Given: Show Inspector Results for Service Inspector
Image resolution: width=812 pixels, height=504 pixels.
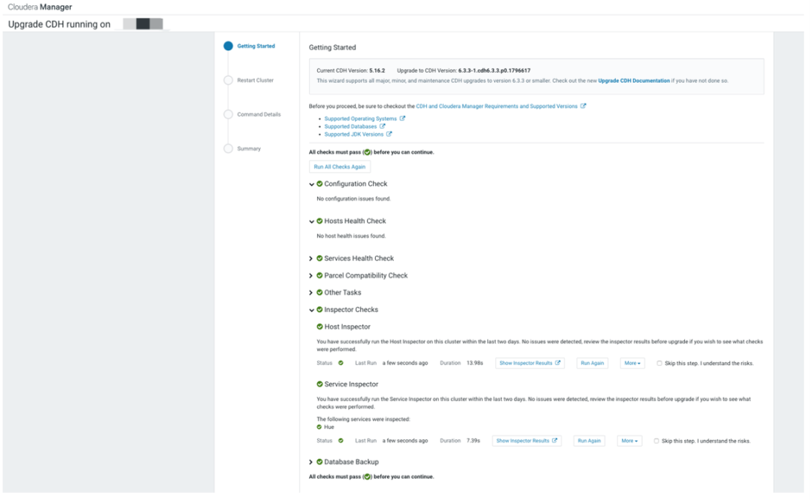Looking at the screenshot, I should point(526,441).
